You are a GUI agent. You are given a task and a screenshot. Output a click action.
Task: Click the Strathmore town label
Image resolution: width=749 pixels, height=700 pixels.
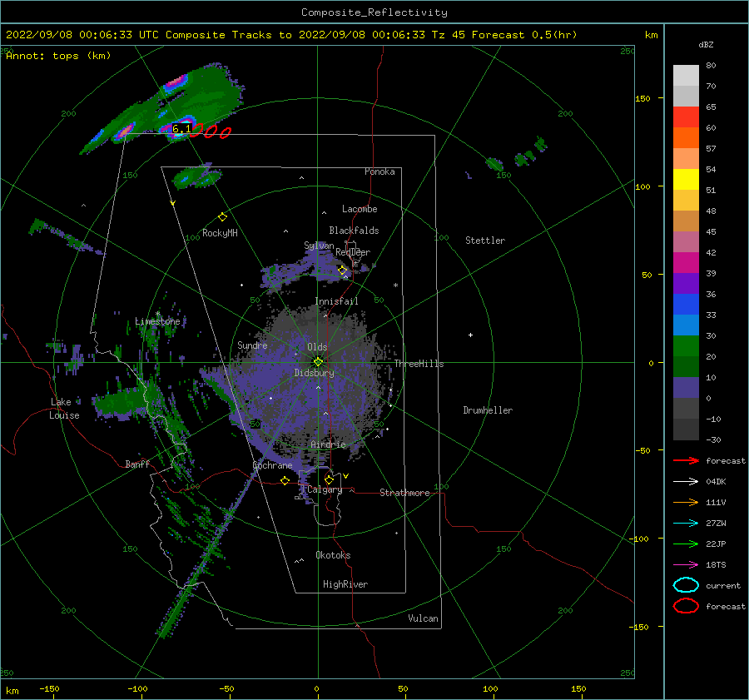pos(404,493)
